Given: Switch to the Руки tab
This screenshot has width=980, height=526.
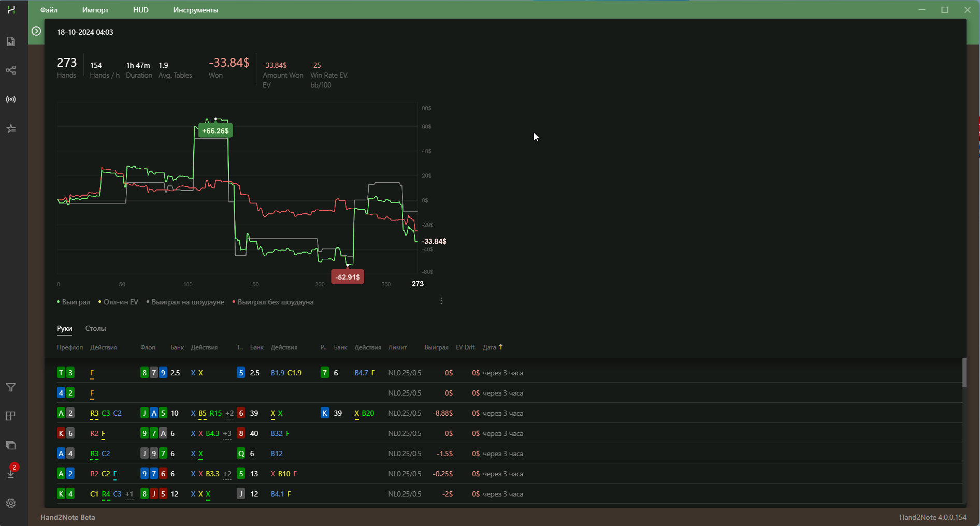Looking at the screenshot, I should (65, 328).
